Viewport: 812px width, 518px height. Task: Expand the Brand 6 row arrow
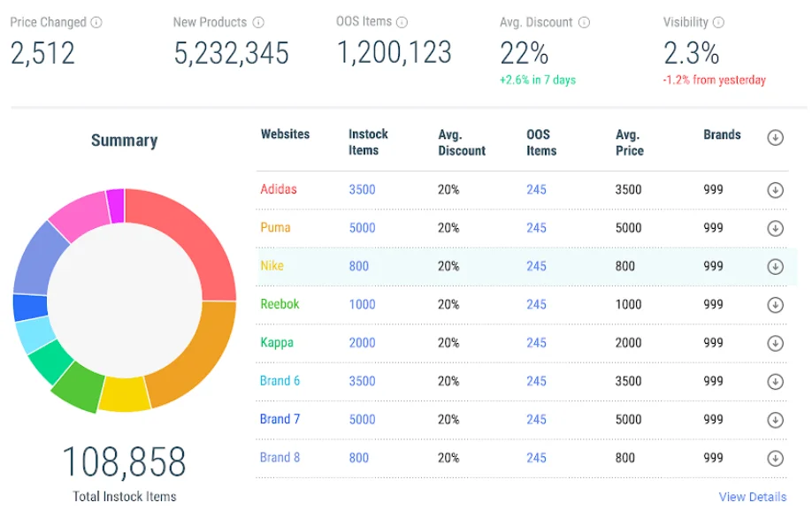[776, 382]
